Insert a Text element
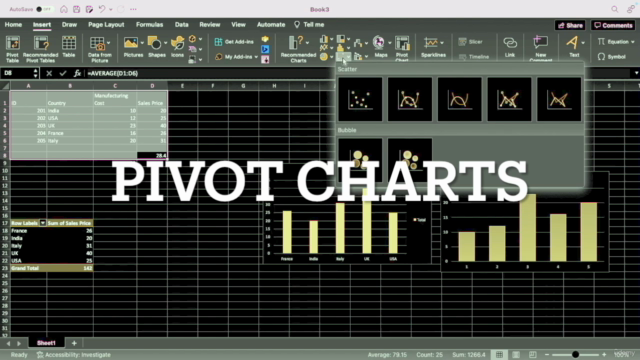Image resolution: width=640 pixels, height=360 pixels. click(573, 47)
